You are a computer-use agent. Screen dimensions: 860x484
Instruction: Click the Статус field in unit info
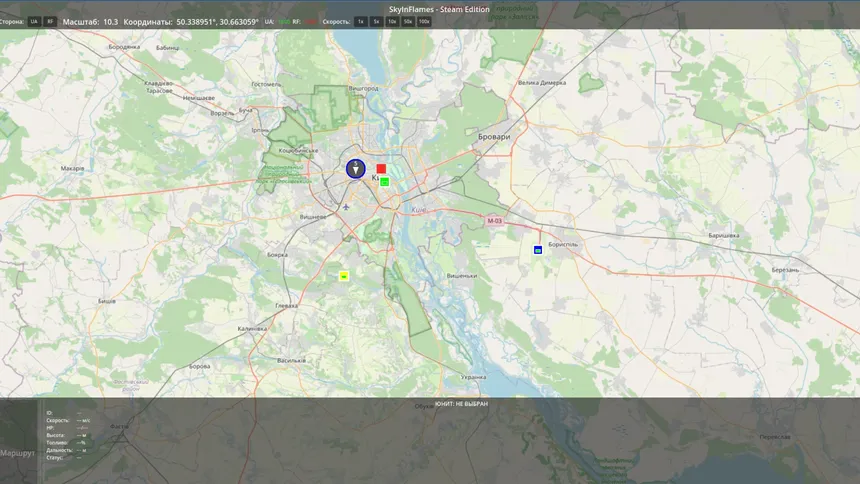point(64,457)
